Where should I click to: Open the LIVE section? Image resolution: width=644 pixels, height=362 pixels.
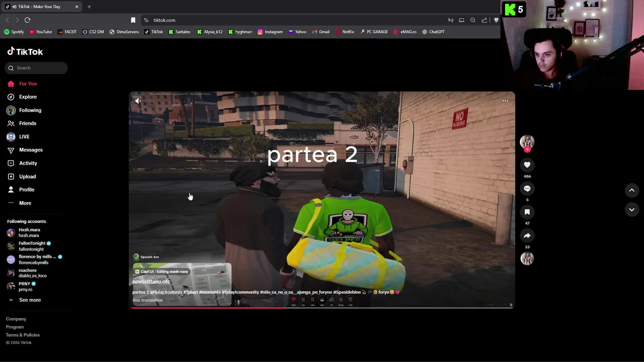(19, 137)
